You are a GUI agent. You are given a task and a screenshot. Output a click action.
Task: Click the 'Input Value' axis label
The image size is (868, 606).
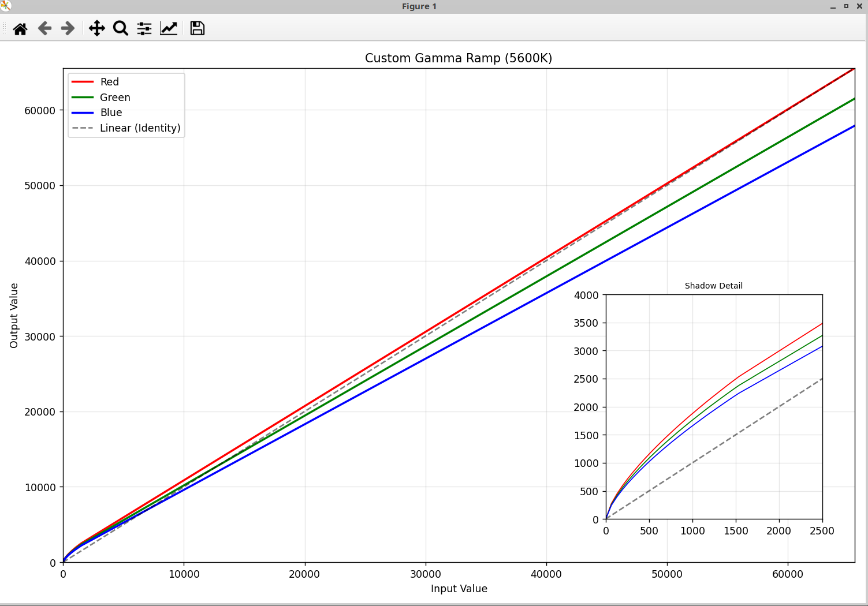pos(459,589)
